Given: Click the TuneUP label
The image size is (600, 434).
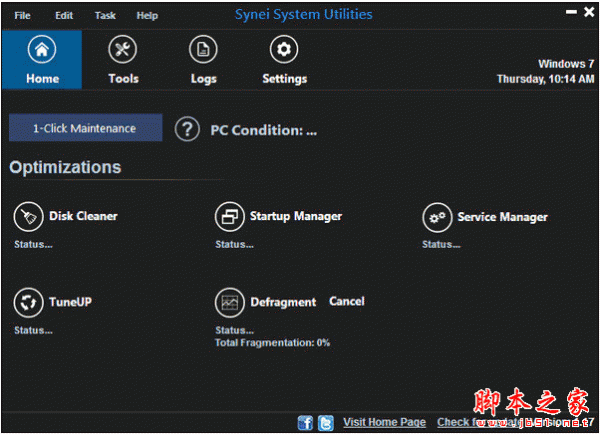Looking at the screenshot, I should click(x=70, y=302).
